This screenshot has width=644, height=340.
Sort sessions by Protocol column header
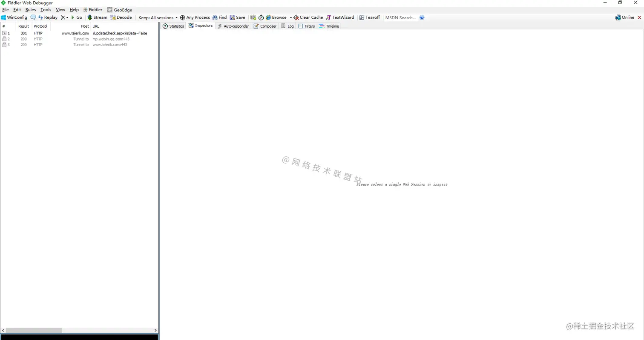tap(41, 26)
